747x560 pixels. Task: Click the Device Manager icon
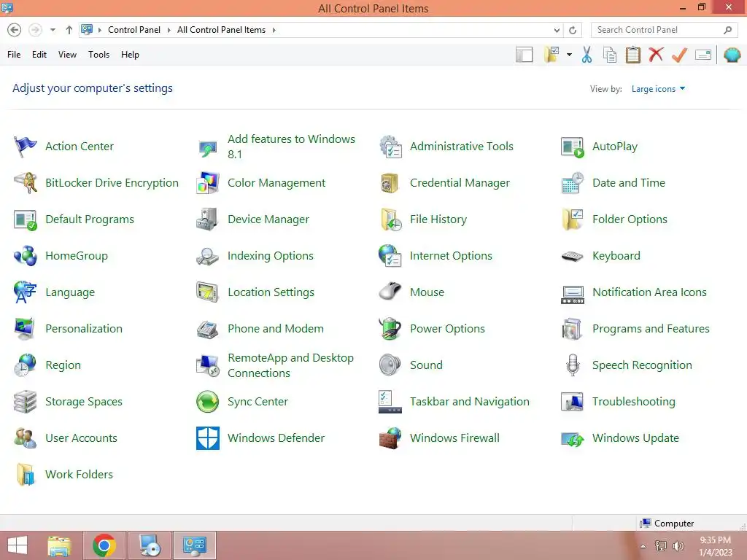pyautogui.click(x=208, y=219)
